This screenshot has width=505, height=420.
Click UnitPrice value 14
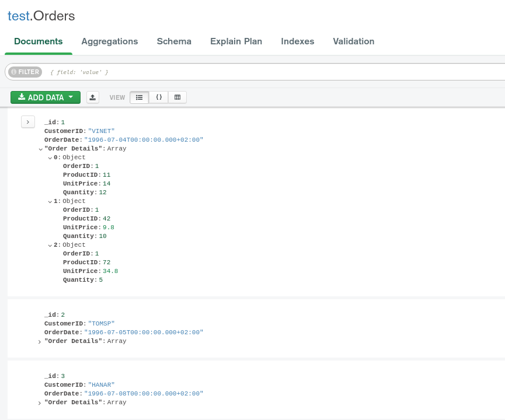pyautogui.click(x=107, y=183)
